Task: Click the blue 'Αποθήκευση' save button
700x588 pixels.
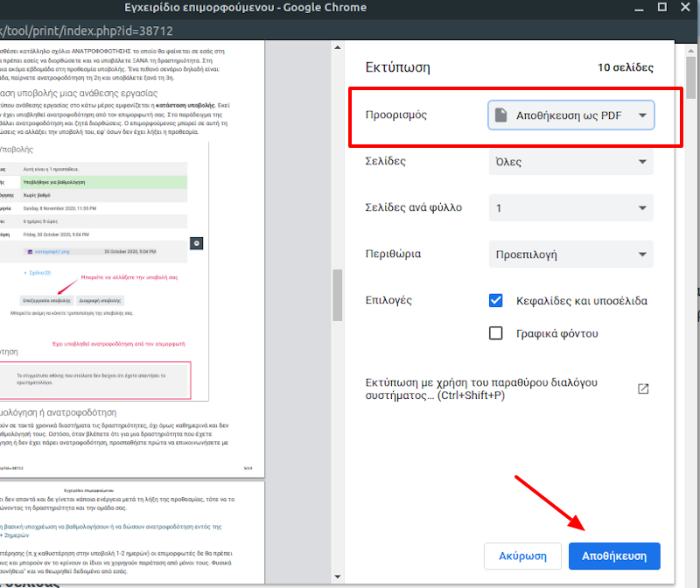Action: (614, 556)
